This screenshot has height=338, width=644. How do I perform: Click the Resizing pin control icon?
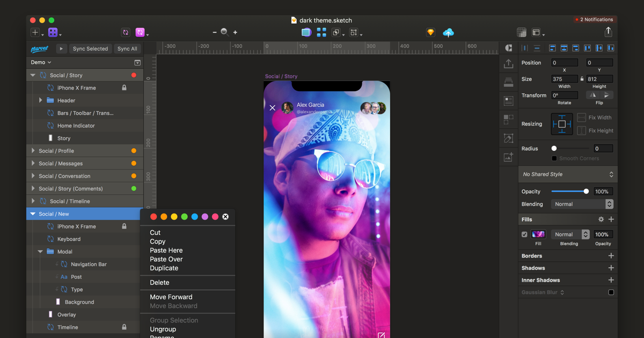[562, 124]
